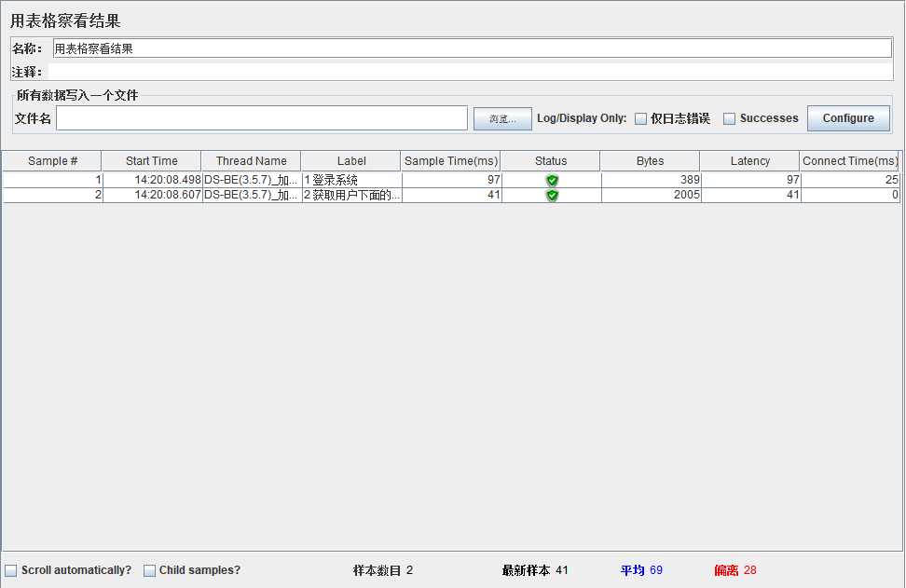Click start time 14:20:08.607 cell
This screenshot has width=906, height=588.
(x=152, y=196)
